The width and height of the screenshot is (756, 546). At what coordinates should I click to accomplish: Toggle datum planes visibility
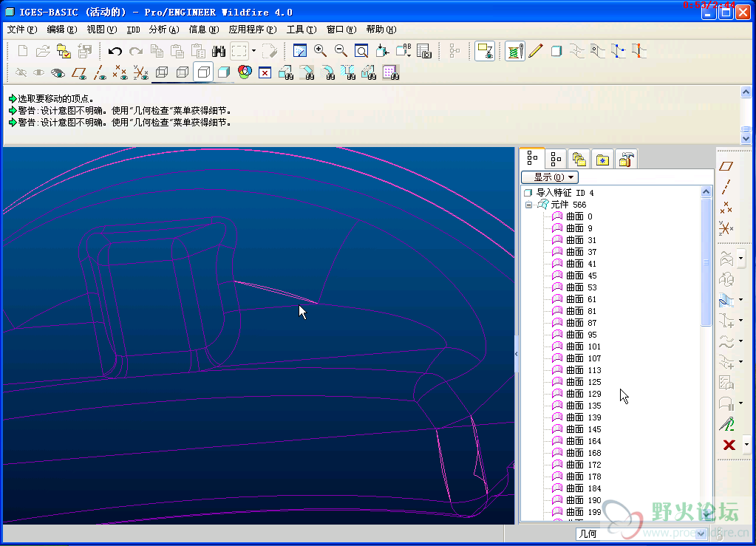pyautogui.click(x=79, y=72)
